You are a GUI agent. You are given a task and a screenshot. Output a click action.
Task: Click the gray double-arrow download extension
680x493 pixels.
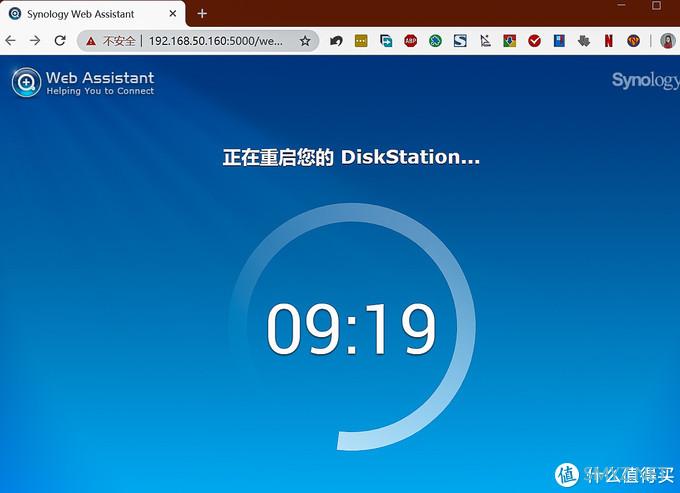(584, 41)
